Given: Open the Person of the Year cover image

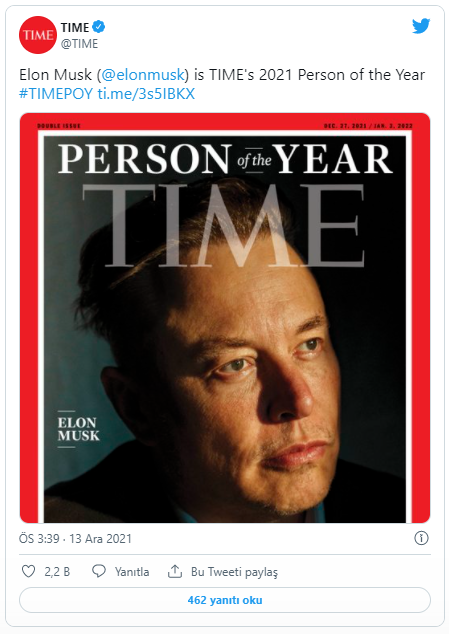Looking at the screenshot, I should point(225,318).
